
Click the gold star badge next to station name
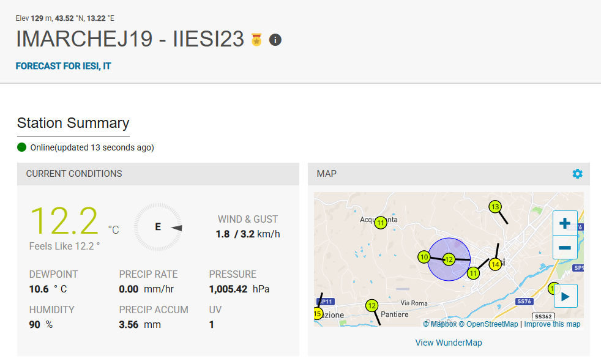(256, 40)
